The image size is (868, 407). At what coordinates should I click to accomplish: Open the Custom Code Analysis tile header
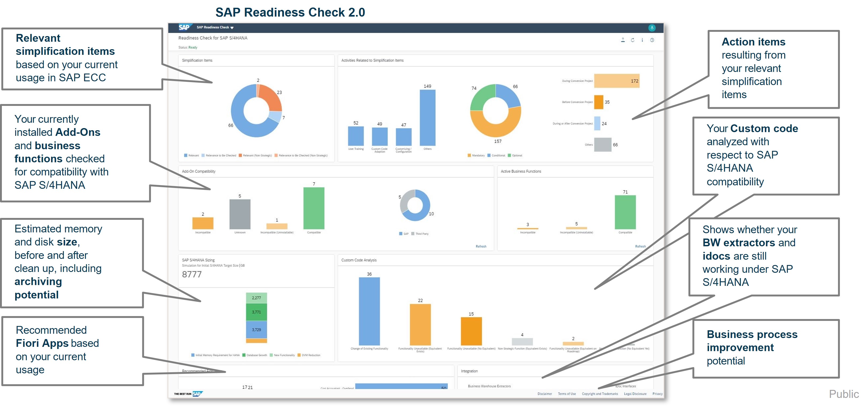[x=359, y=260]
